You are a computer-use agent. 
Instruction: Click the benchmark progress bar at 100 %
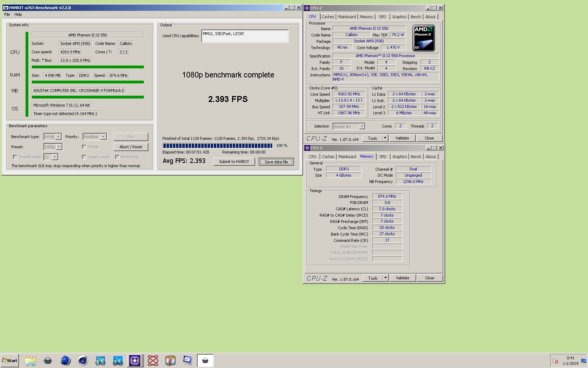pos(217,145)
